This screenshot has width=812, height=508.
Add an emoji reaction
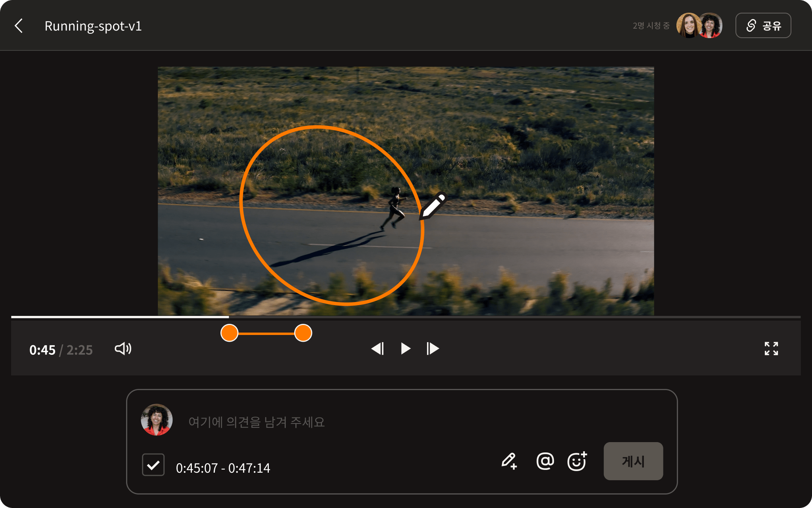(577, 461)
